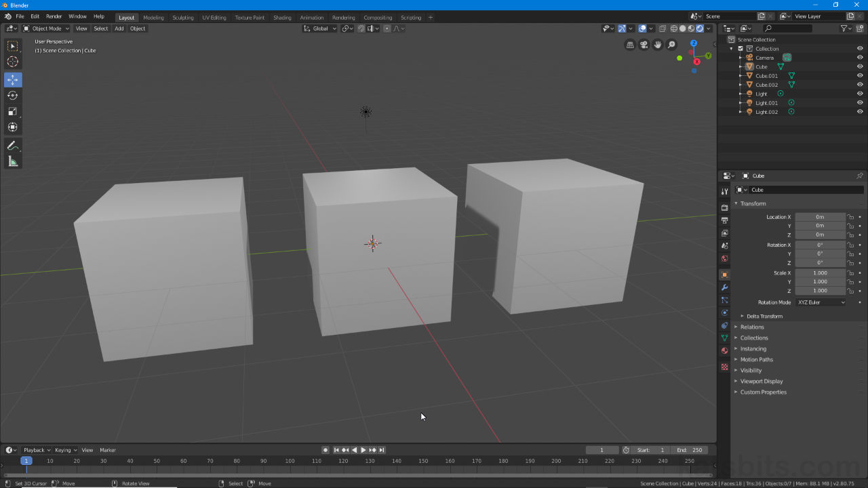Toggle camera view in the viewport

[x=644, y=45]
